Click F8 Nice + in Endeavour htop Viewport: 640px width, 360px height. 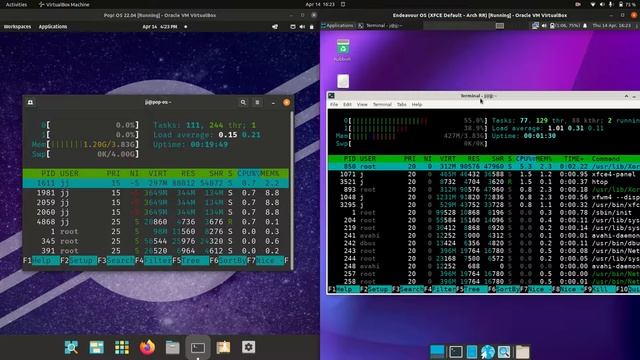(568, 289)
